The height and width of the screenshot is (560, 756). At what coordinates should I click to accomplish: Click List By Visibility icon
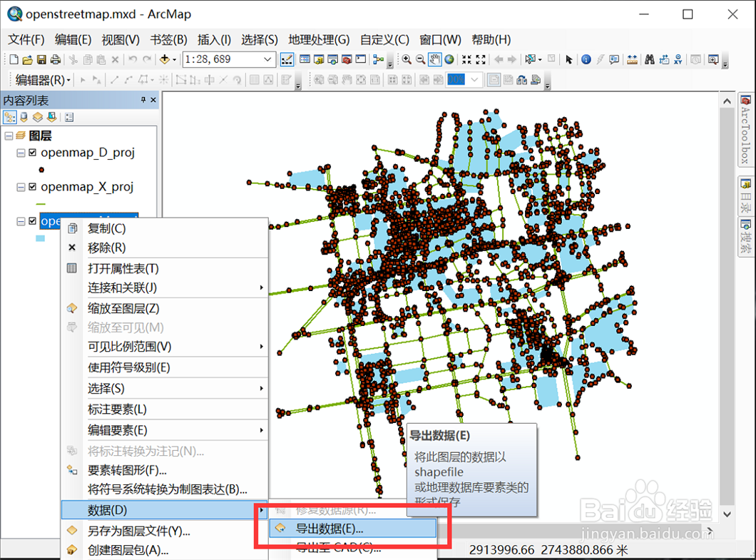[38, 117]
